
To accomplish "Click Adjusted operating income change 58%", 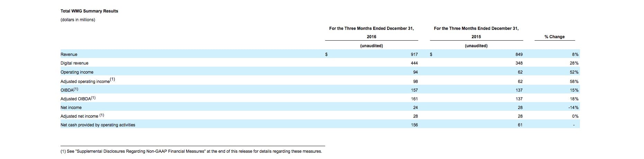I will pos(574,82).
